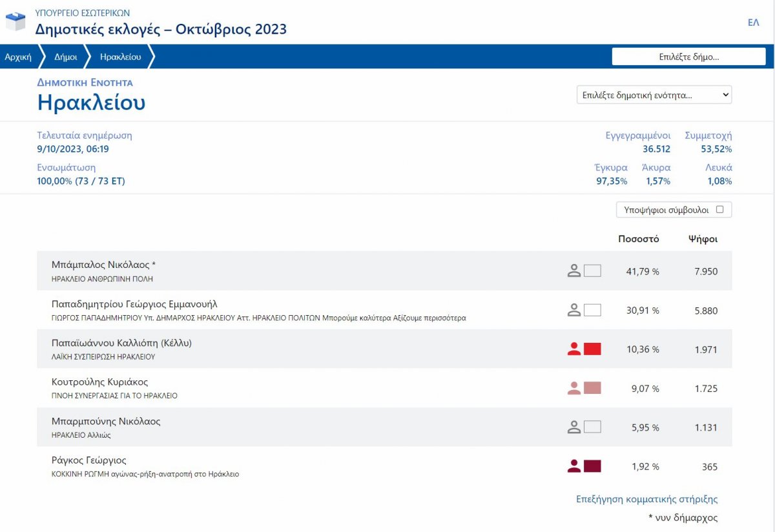Click person icon beside Μπαρμπούνης Νικόλαος
The image size is (775, 532).
(x=573, y=427)
